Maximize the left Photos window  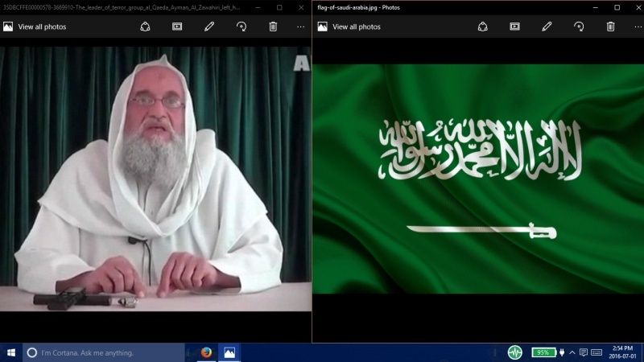click(279, 7)
